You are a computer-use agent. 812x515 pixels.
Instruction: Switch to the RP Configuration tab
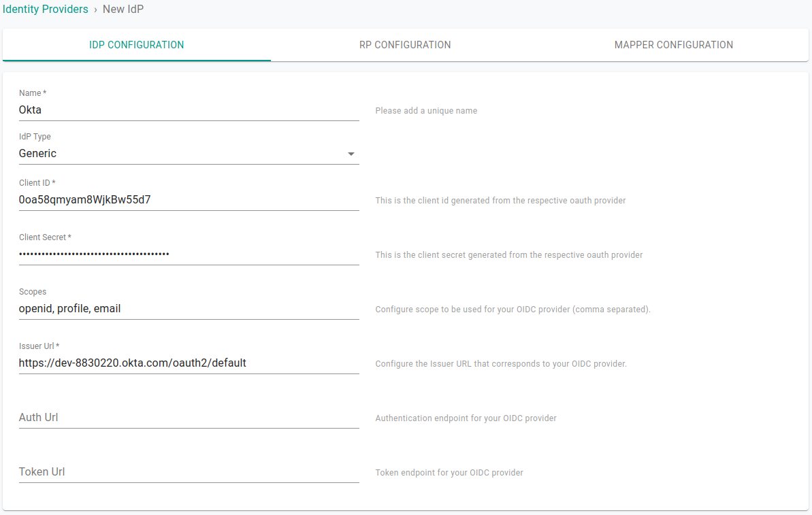[x=405, y=45]
